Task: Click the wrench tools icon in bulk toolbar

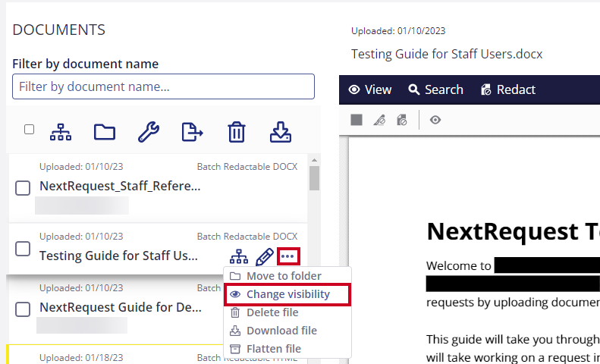Action: pyautogui.click(x=149, y=132)
